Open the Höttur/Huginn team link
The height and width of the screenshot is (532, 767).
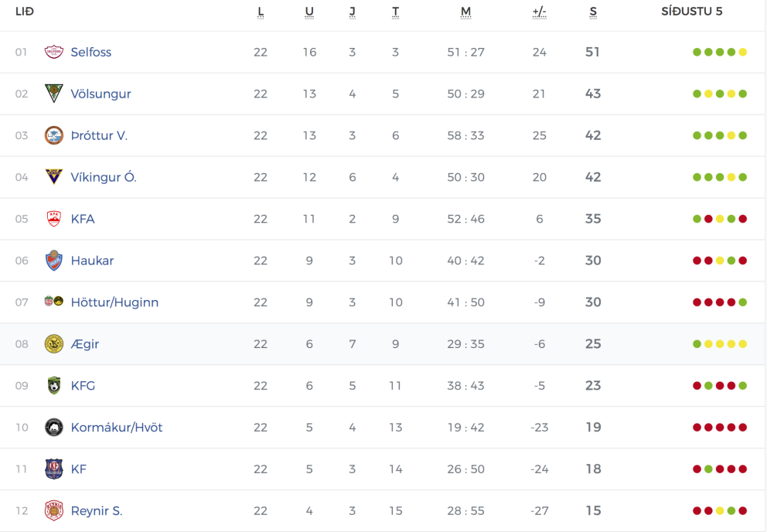click(114, 302)
